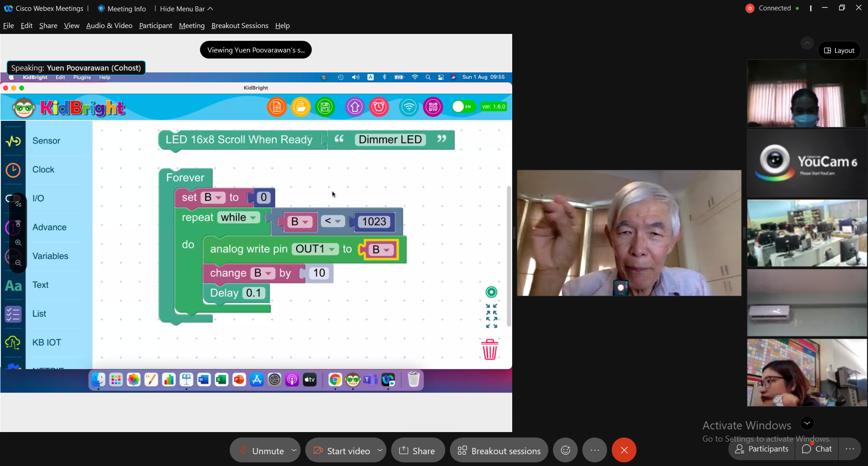Viewport: 868px width, 466px height.
Task: Click the yellow open folder icon
Action: click(x=301, y=107)
